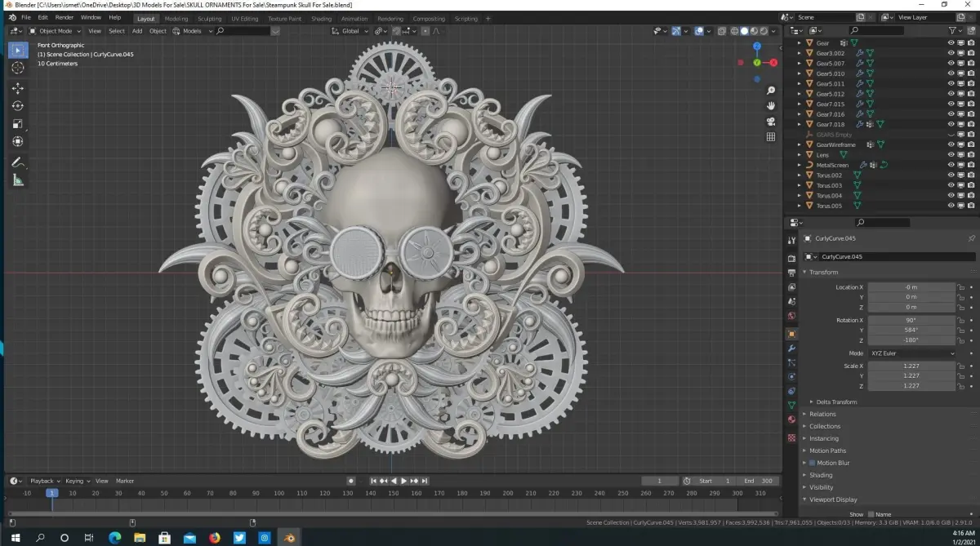
Task: Toggle the monitor viewport icon for MetalScreen
Action: (x=960, y=165)
